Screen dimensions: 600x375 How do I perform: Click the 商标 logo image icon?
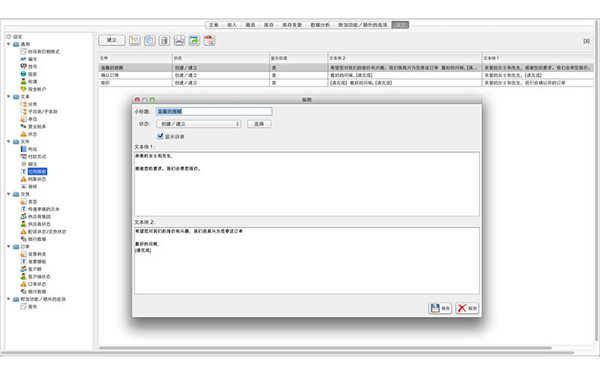coord(23,186)
